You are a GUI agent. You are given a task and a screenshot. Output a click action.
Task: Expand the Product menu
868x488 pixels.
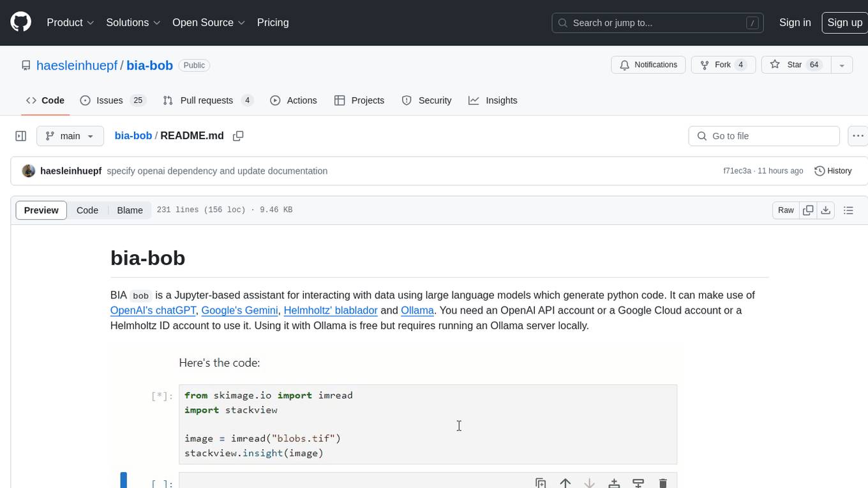tap(70, 22)
